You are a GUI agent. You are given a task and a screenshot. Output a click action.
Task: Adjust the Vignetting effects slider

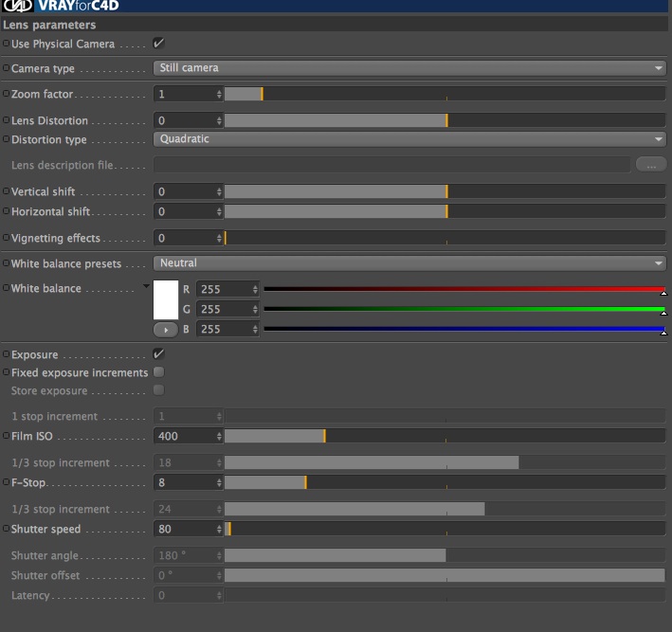tap(445, 238)
